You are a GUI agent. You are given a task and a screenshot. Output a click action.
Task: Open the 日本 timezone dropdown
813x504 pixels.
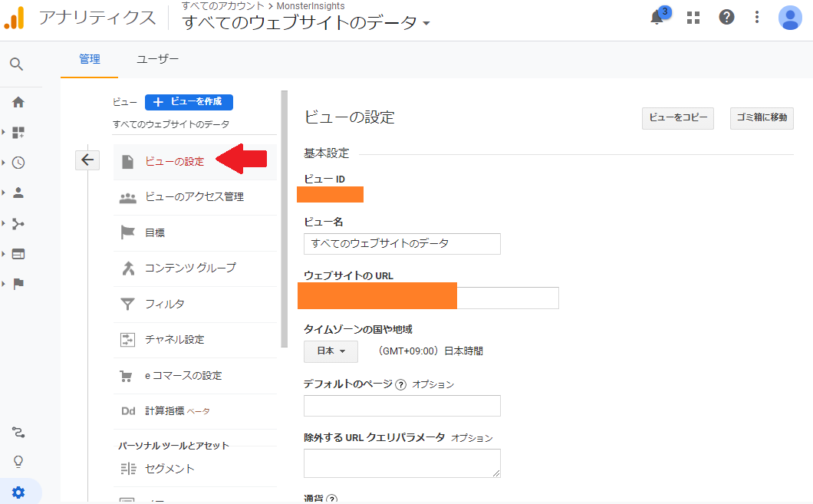click(331, 351)
